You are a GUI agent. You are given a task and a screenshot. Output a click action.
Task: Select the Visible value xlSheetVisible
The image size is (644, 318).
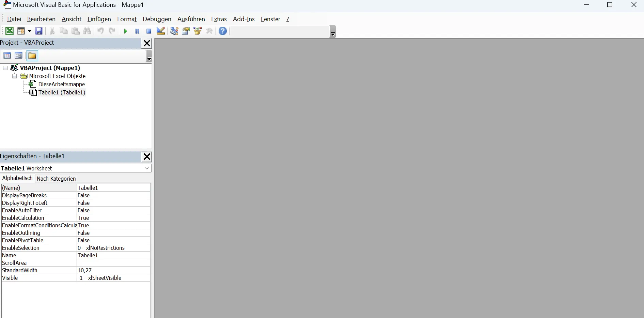[x=113, y=278]
